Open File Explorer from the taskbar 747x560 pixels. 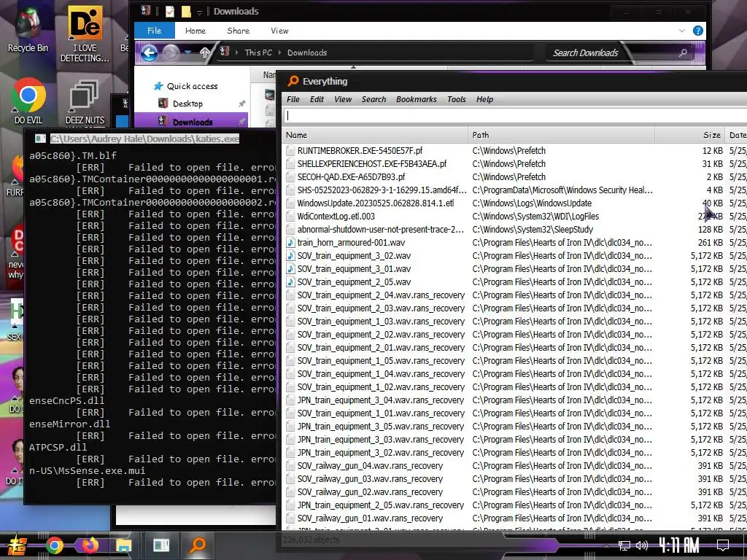point(124,545)
